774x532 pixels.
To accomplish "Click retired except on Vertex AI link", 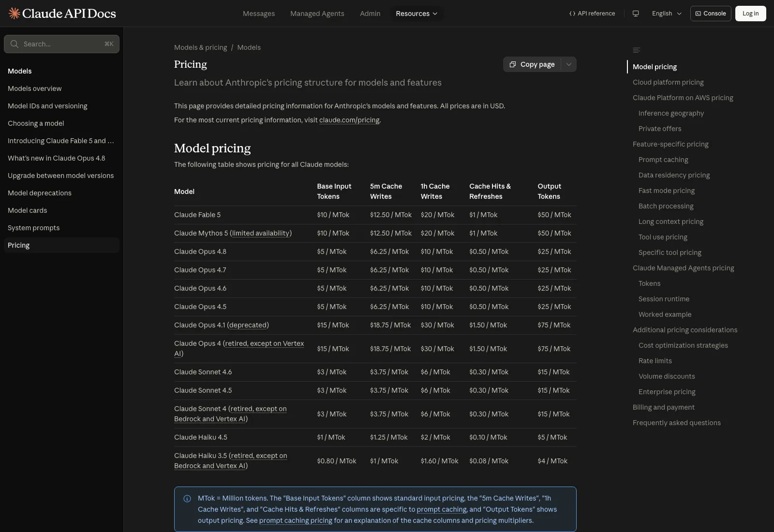I will pyautogui.click(x=264, y=343).
